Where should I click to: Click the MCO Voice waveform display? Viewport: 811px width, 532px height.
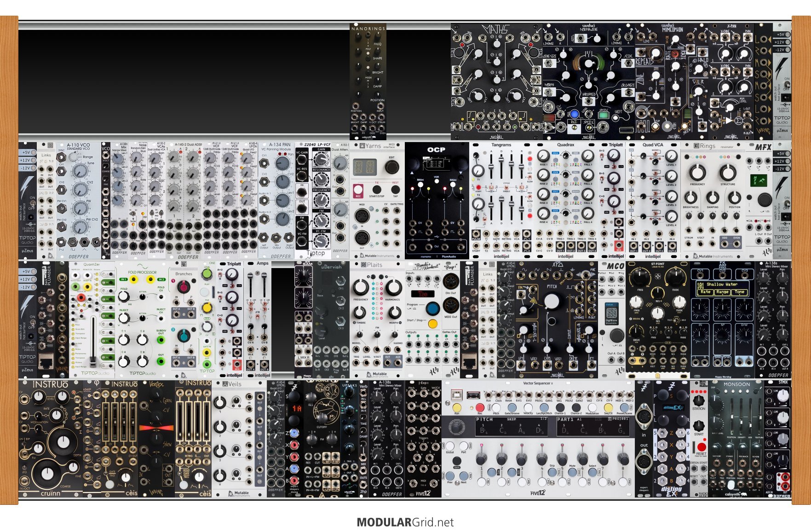[x=611, y=313]
